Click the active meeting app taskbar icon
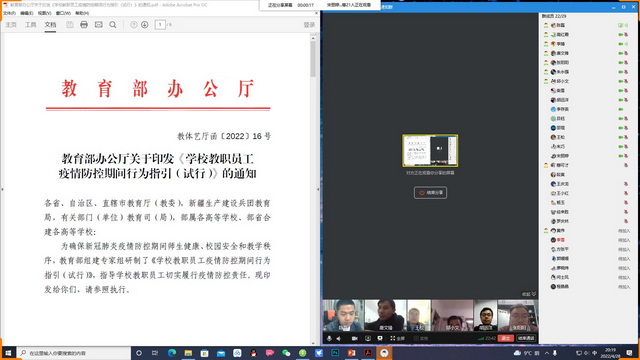This screenshot has width=640, height=360. click(384, 353)
